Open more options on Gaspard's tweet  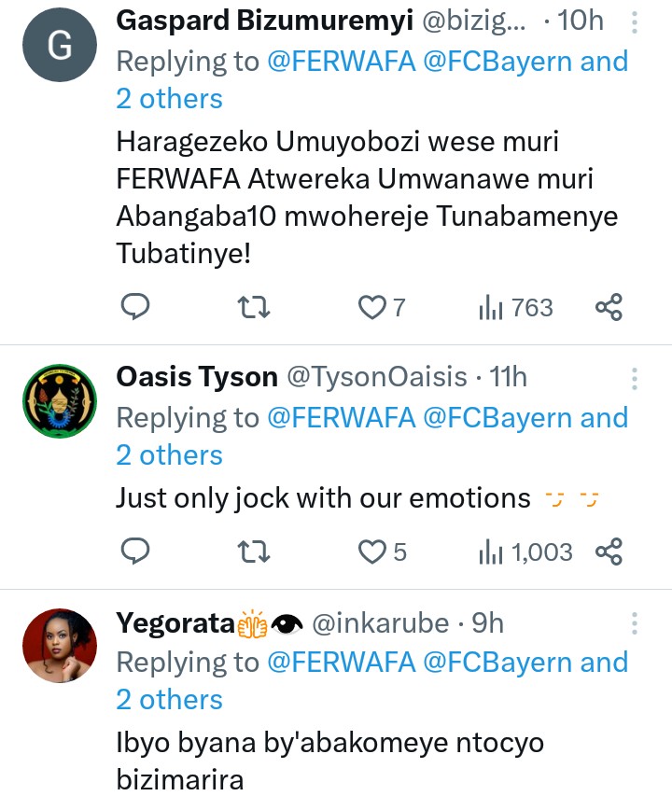click(x=635, y=22)
